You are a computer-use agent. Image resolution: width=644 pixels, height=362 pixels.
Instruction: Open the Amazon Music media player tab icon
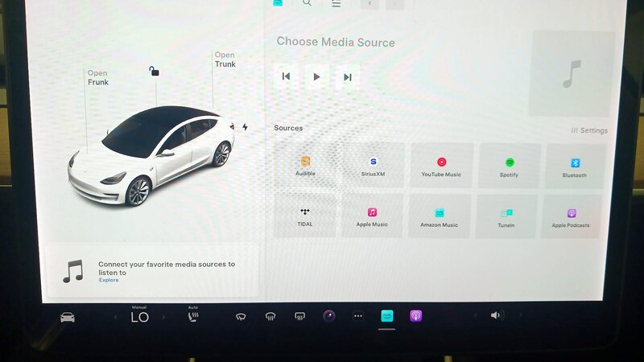tap(278, 3)
